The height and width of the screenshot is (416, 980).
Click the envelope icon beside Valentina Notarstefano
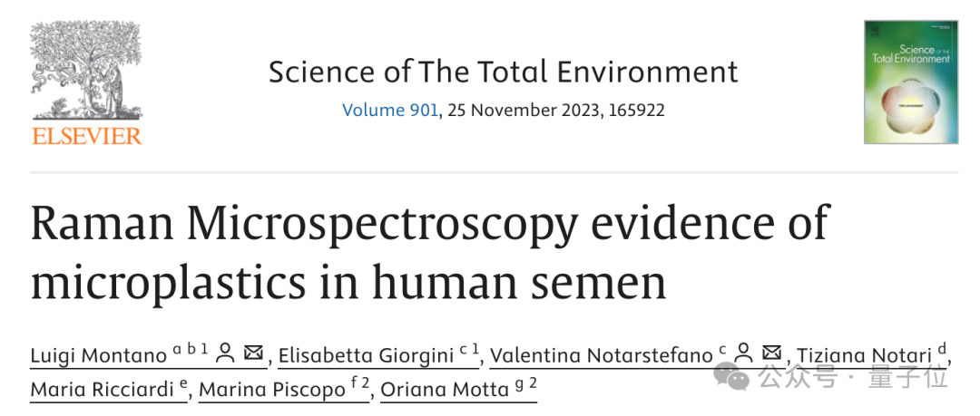(x=772, y=353)
